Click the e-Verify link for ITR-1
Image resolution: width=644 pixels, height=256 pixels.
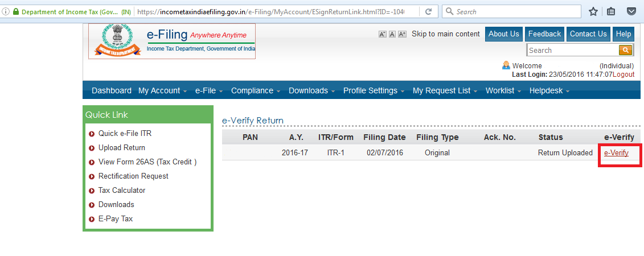click(616, 152)
